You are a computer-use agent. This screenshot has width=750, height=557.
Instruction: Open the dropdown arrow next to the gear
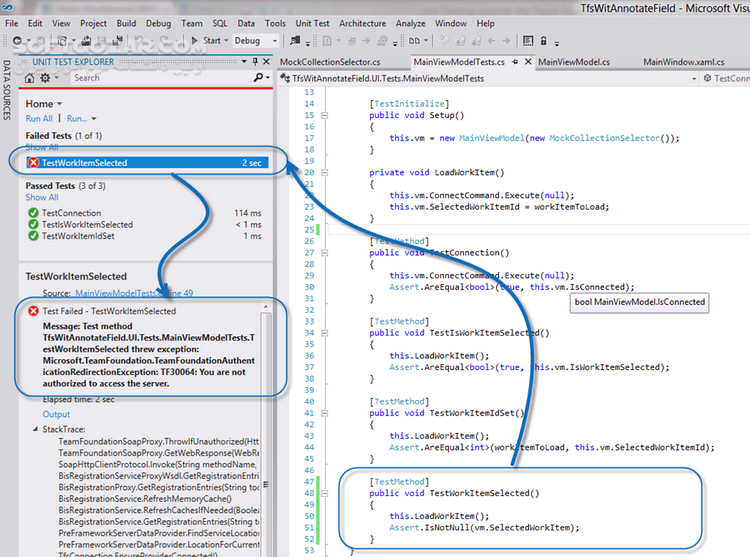tap(56, 77)
